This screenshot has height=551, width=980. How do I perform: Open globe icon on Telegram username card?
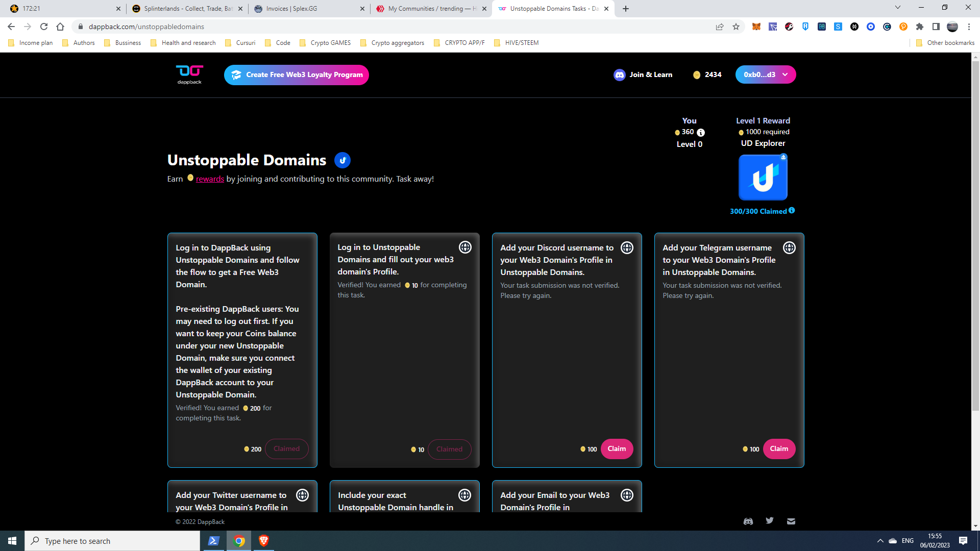click(x=789, y=248)
